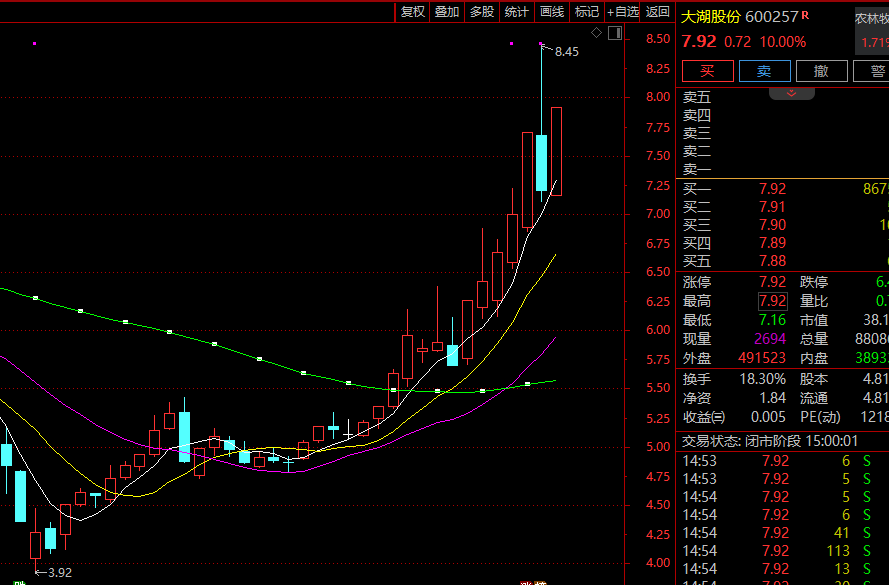Screen dimensions: 889x585
Task: Click the 8.50 price axis label
Action: (x=658, y=39)
